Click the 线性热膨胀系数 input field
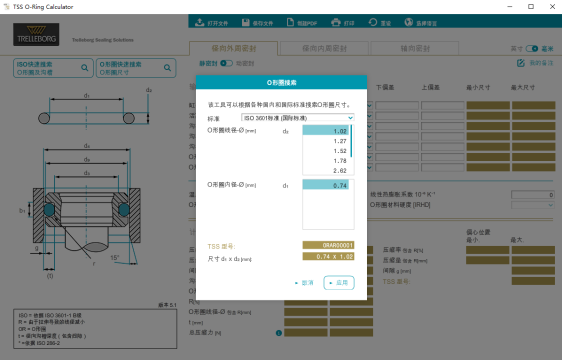 pos(533,194)
